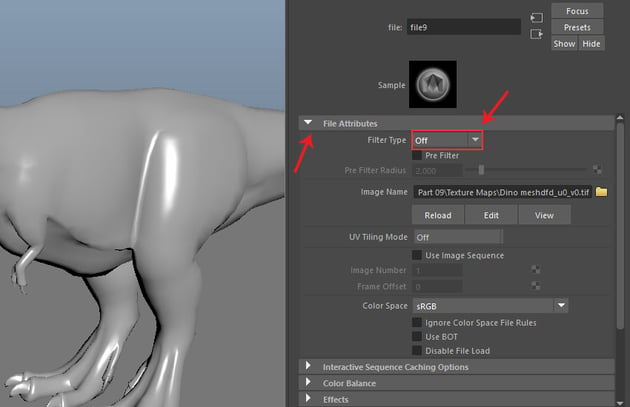This screenshot has width=630, height=407.
Task: Click the file name field containing file9
Action: [x=464, y=27]
